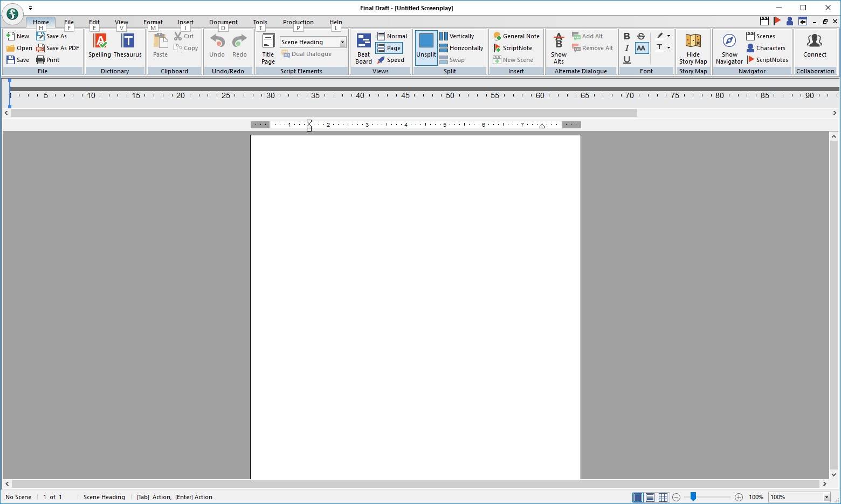Toggle Italic formatting
This screenshot has width=841, height=504.
626,48
